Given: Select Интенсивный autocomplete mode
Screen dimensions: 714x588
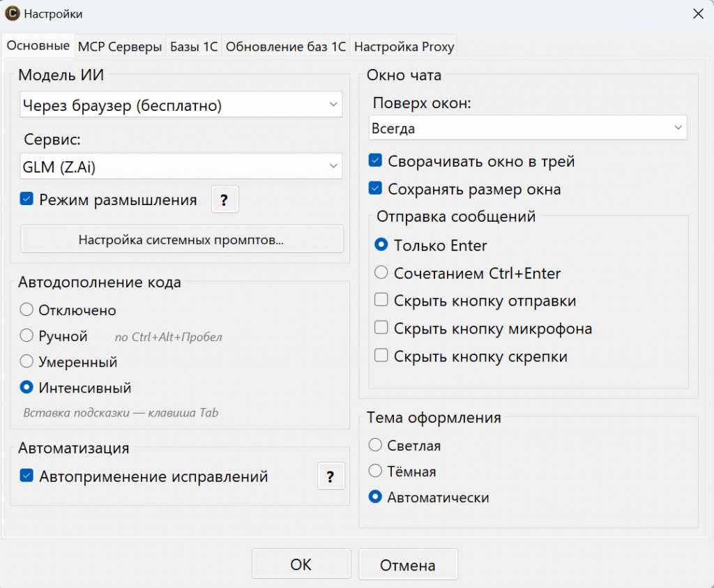Looking at the screenshot, I should [26, 388].
